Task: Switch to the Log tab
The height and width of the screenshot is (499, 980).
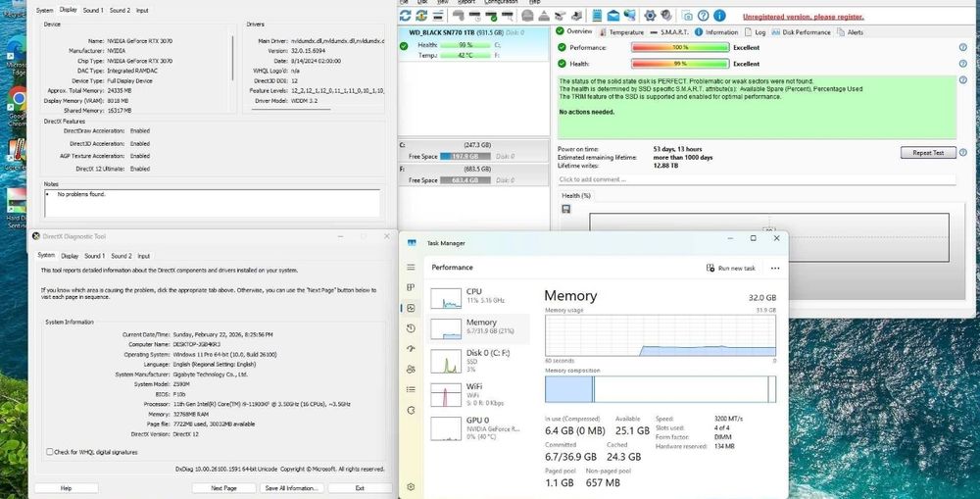Action: coord(755,32)
